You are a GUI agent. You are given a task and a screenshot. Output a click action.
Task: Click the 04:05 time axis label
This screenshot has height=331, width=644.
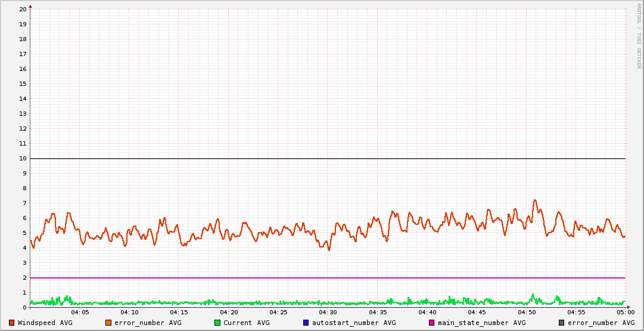click(x=80, y=313)
